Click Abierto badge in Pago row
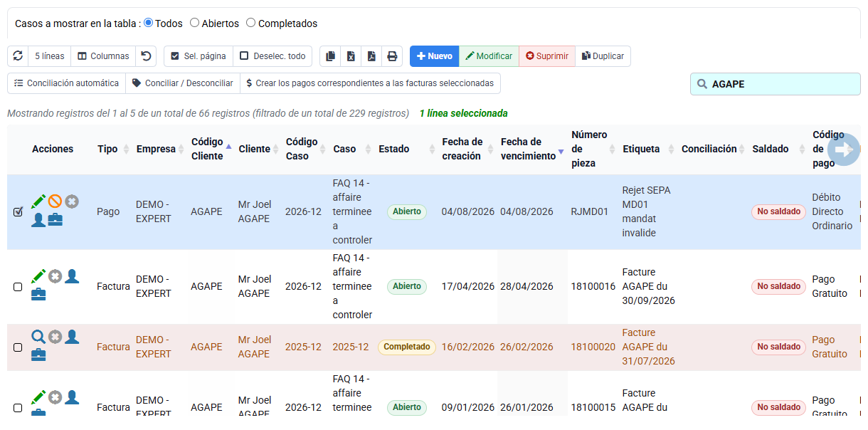The width and height of the screenshot is (868, 430). click(x=407, y=211)
